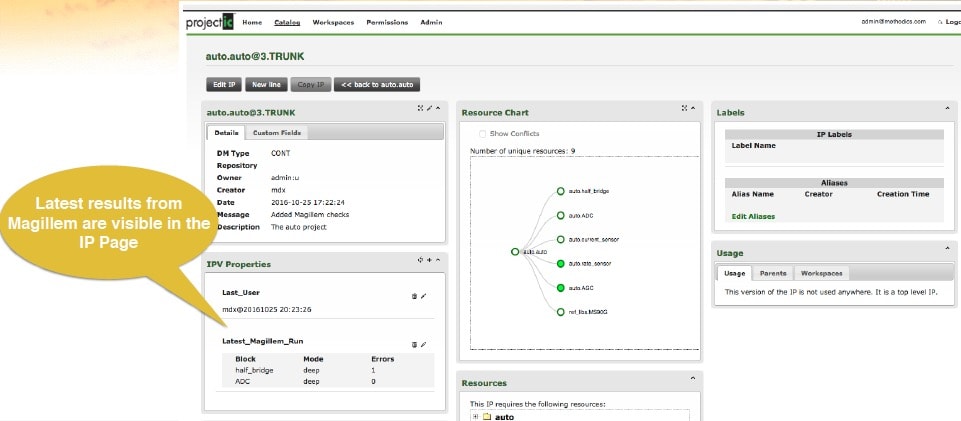This screenshot has width=961, height=421.
Task: Open the Admin menu
Action: [x=431, y=22]
